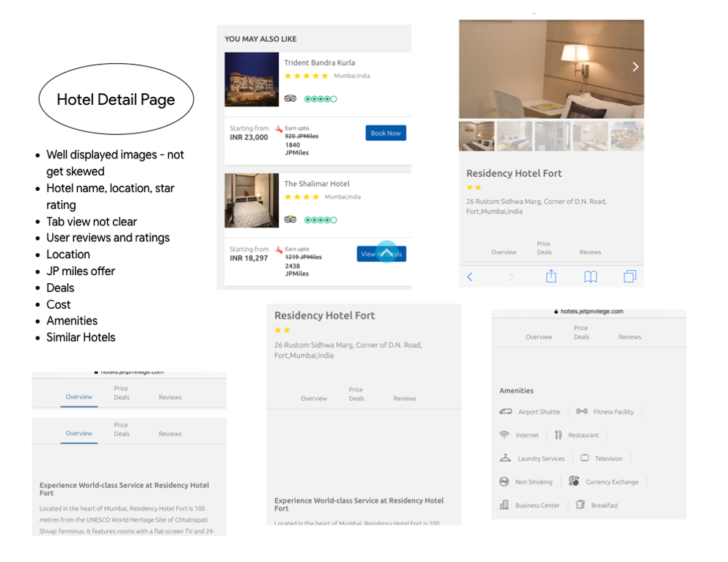728x562 pixels.
Task: Click the Airport Shuttle amenity icon
Action: 506,412
